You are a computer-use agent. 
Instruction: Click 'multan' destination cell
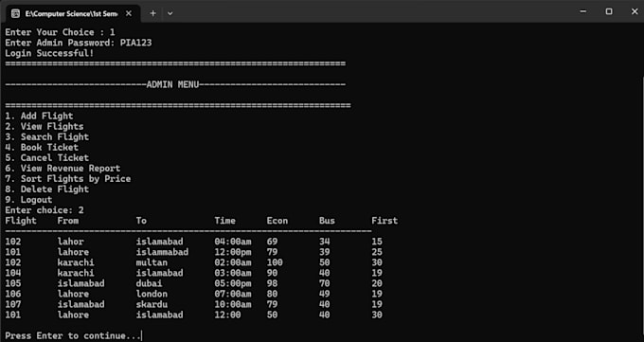pos(152,262)
